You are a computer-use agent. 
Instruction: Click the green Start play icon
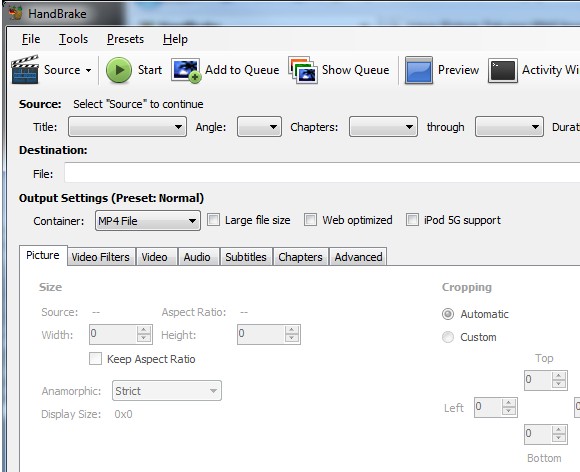point(119,70)
